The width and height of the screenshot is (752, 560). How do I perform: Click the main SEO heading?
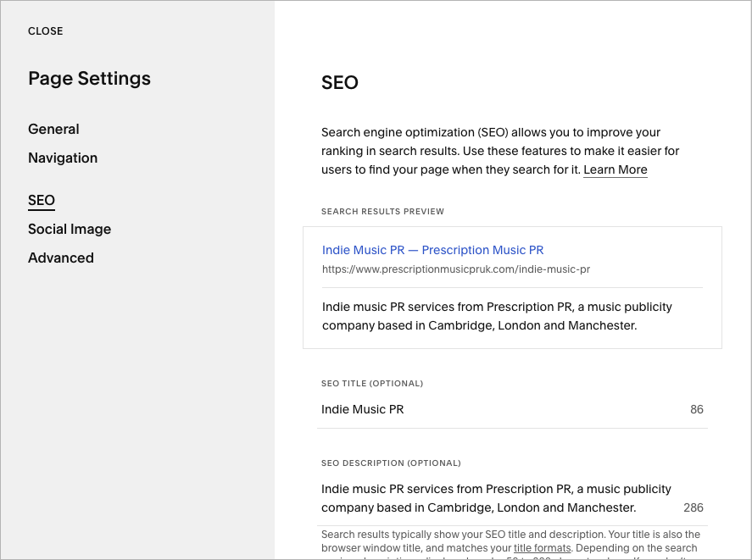pyautogui.click(x=340, y=82)
